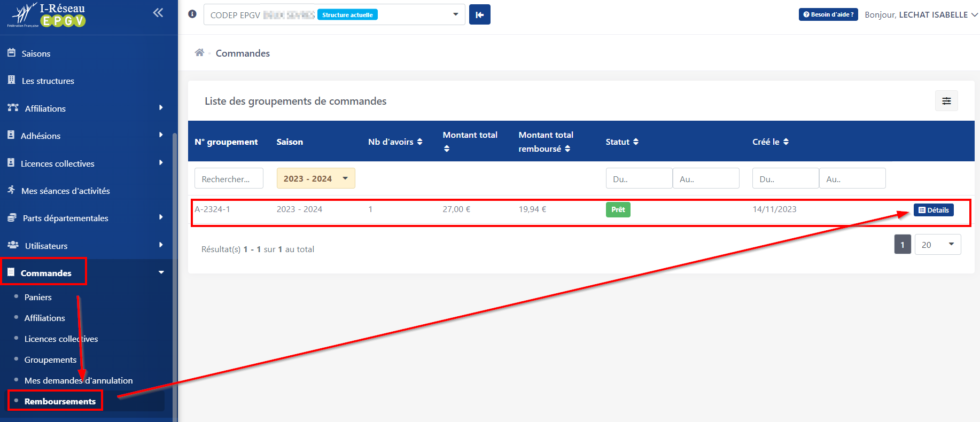Click the Prêt status badge
980x422 pixels.
[x=618, y=209]
